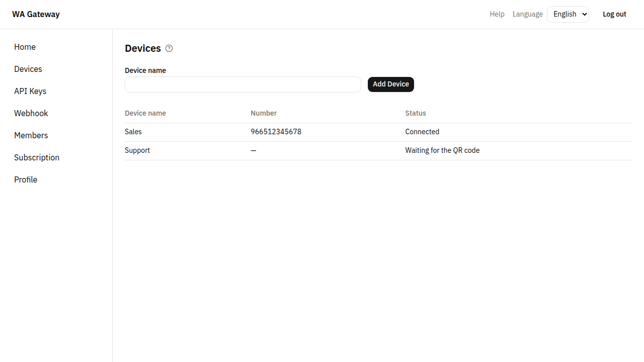Click the Language label in header

(528, 14)
